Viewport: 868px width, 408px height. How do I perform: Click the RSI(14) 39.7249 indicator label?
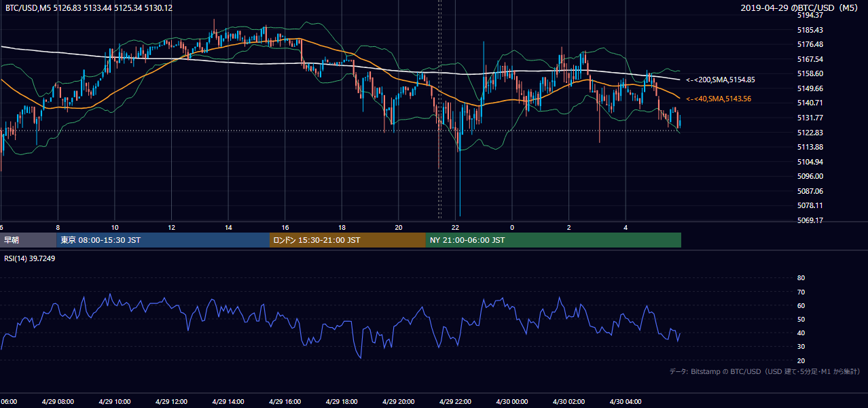click(30, 259)
